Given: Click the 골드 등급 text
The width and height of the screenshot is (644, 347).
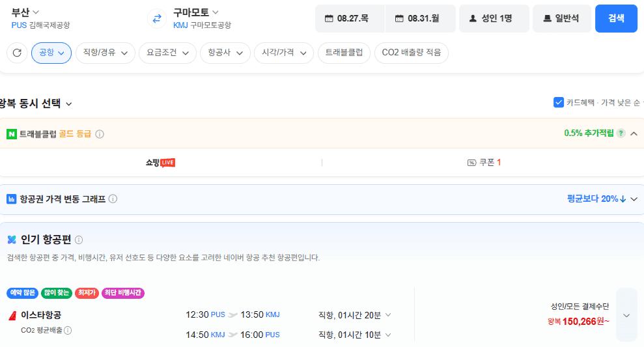Looking at the screenshot, I should 75,134.
